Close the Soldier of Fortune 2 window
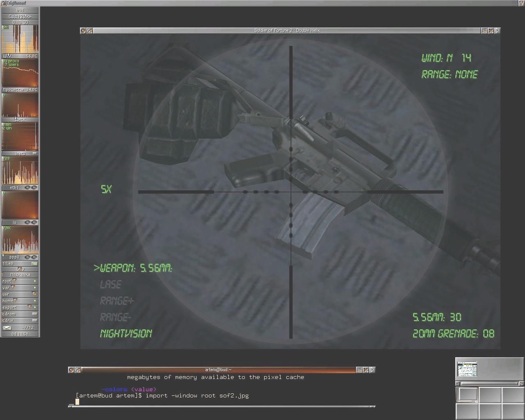 point(491,31)
